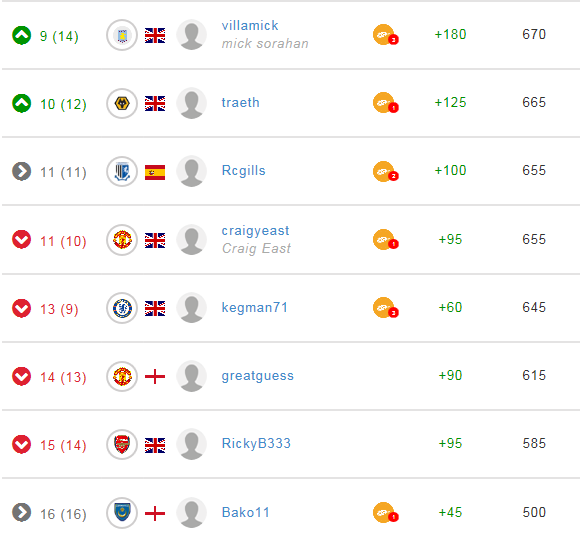The height and width of the screenshot is (546, 580).
Task: Click the grey unchanged arrow at rank 16
Action: tap(21, 513)
